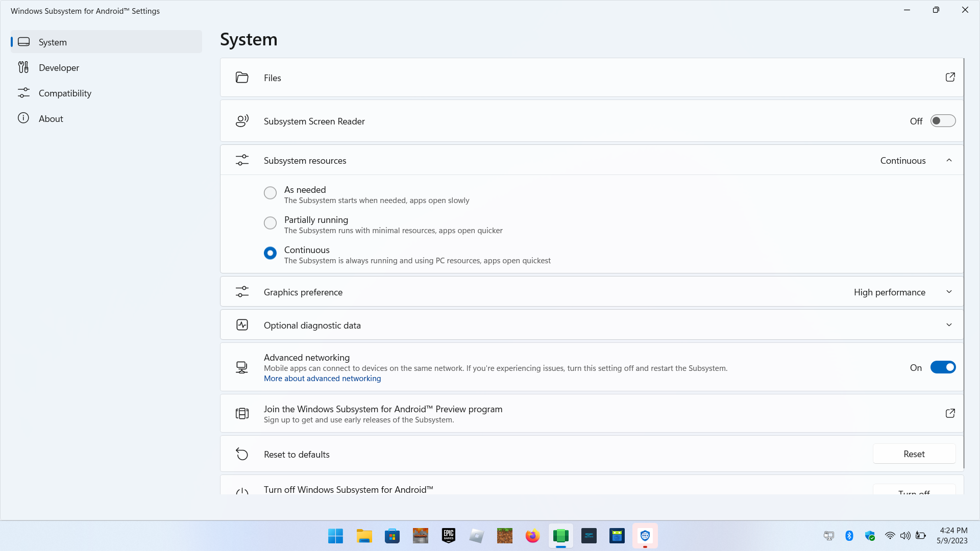
Task: Collapse the Subsystem resources section chevron
Action: [949, 160]
